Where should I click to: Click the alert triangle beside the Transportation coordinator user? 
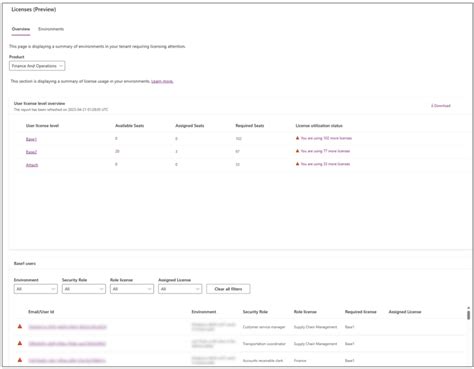coord(20,343)
